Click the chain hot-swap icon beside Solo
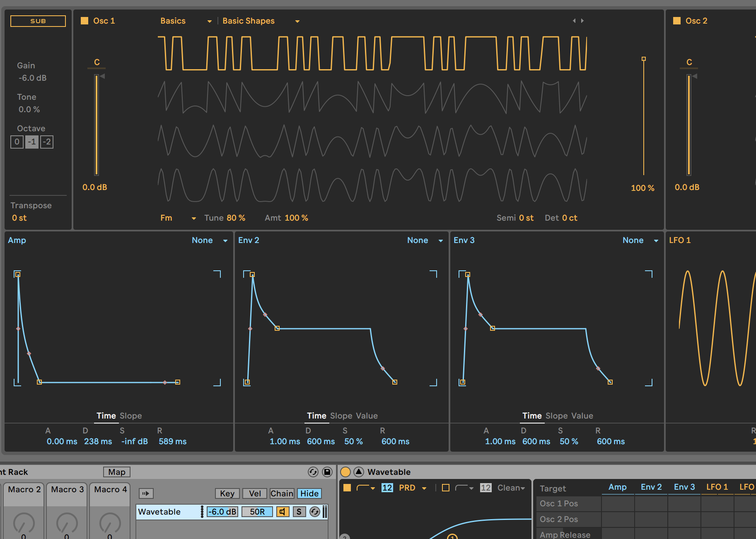Screen dimensions: 756x539 click(x=315, y=512)
